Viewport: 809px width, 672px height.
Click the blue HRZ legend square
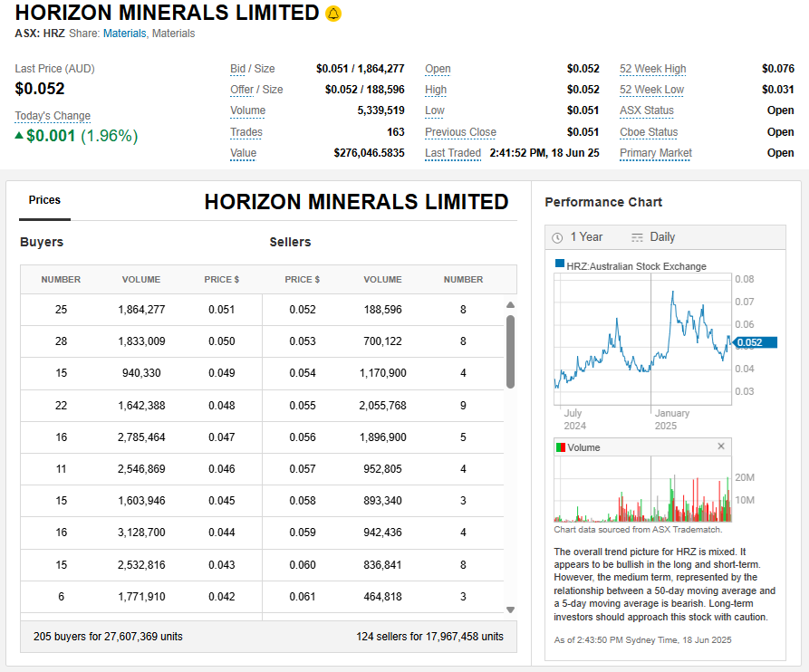[x=560, y=265]
